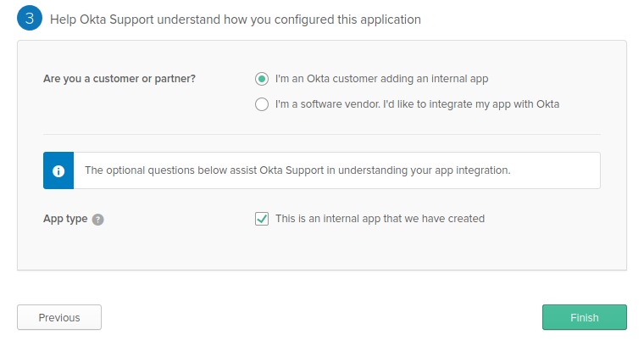The image size is (644, 346).
Task: Click the optional questions info message text
Action: coord(297,170)
